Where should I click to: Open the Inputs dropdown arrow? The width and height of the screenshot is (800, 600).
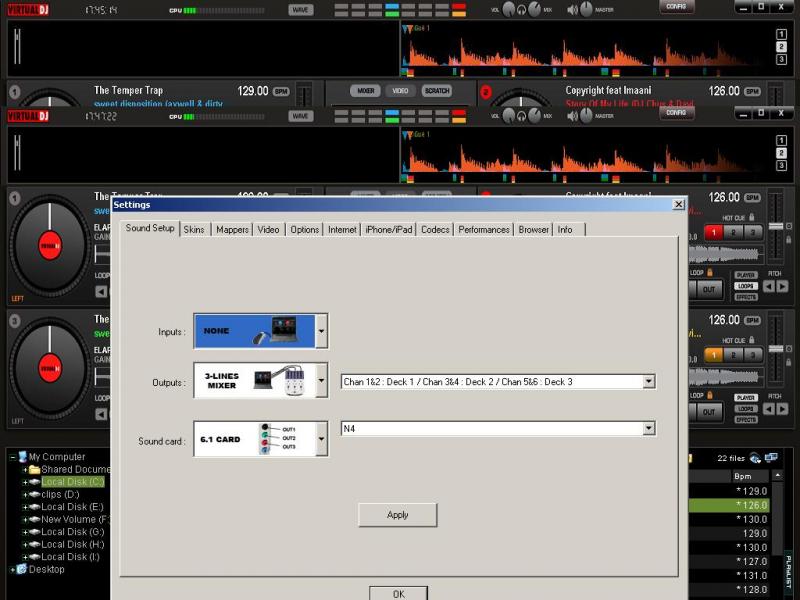pyautogui.click(x=321, y=330)
